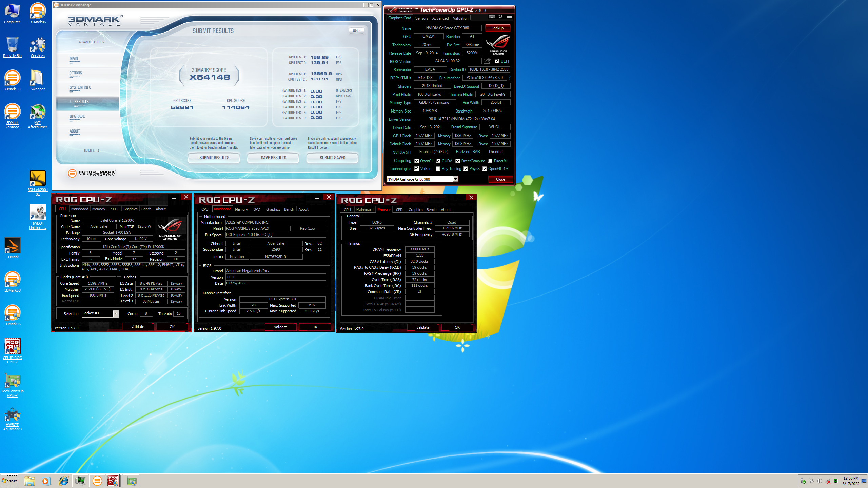Launch 3DMark Vantage desktop shortcut

[x=12, y=116]
